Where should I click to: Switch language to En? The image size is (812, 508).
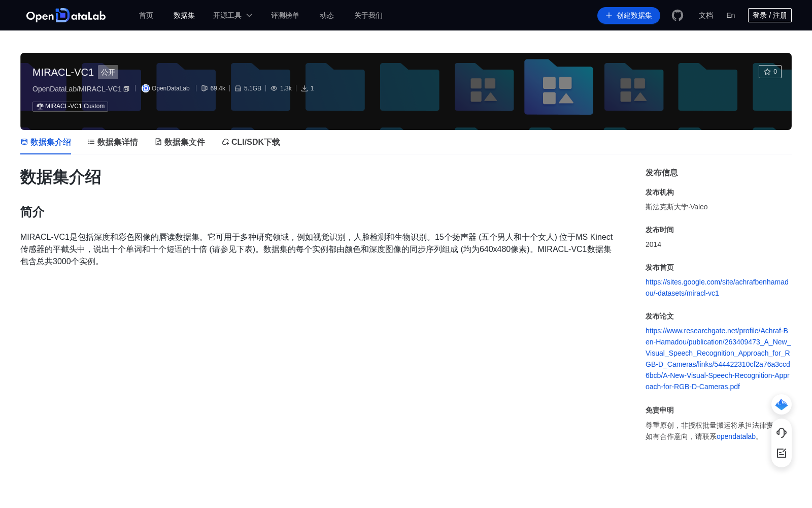point(731,15)
